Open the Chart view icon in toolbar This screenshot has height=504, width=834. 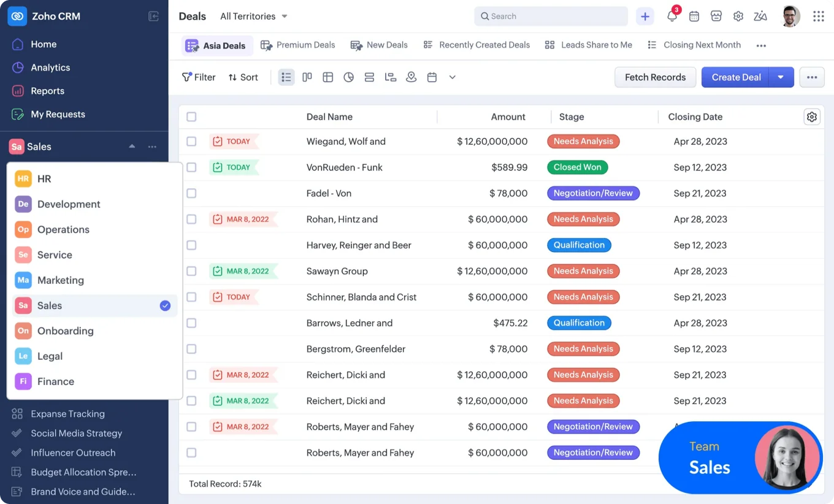pyautogui.click(x=349, y=77)
